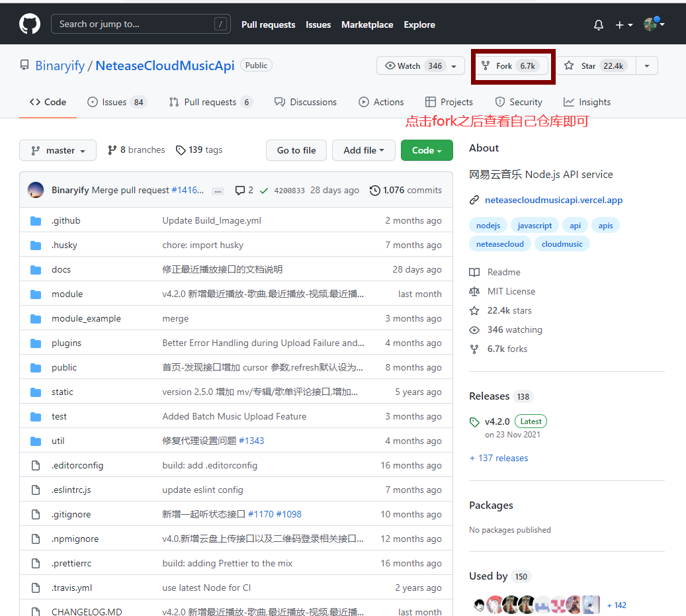Go to Issues in top navigation
Screen dimensions: 686x616
coord(318,25)
